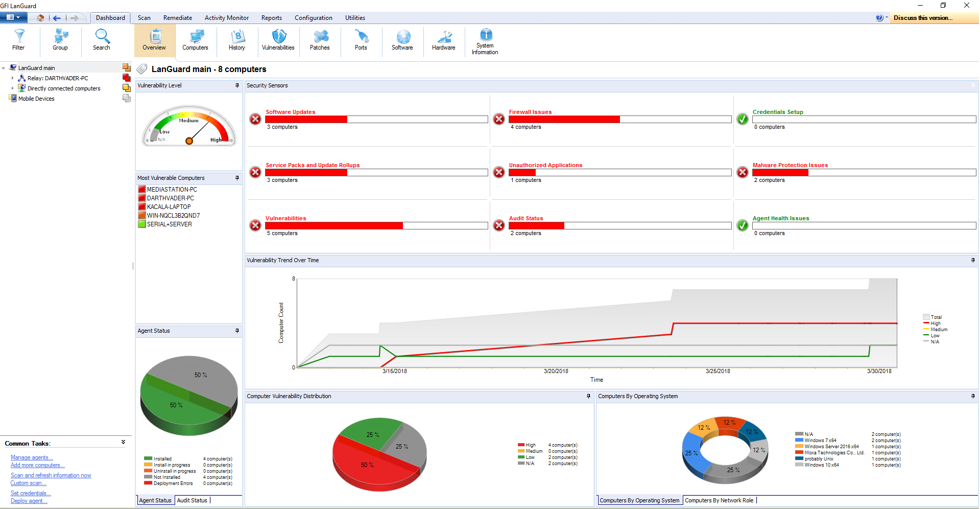This screenshot has height=509, width=980.
Task: Open the History view
Action: point(237,40)
